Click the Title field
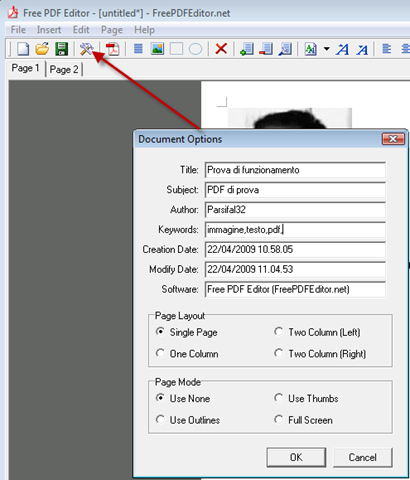This screenshot has height=480, width=410. coord(295,170)
